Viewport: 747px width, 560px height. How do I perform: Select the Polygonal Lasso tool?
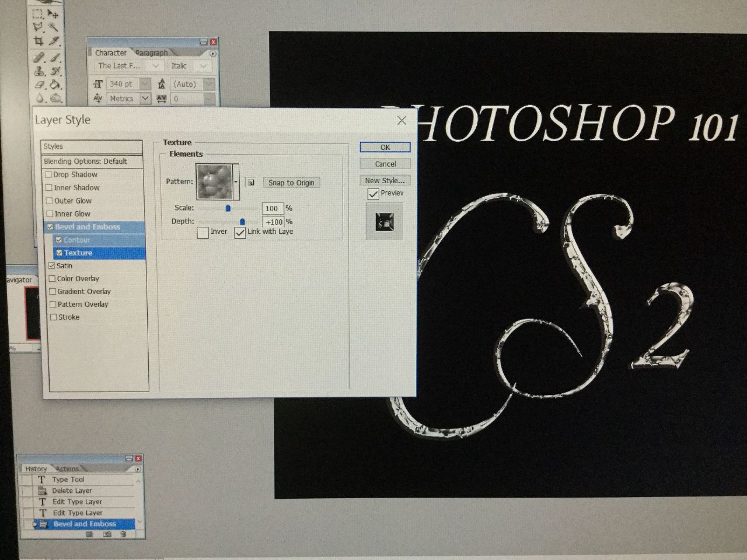pyautogui.click(x=38, y=27)
